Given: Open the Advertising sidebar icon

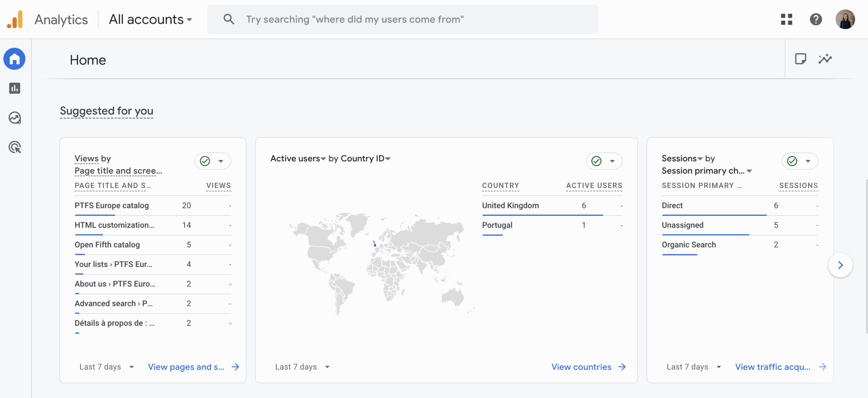Looking at the screenshot, I should click(x=15, y=147).
